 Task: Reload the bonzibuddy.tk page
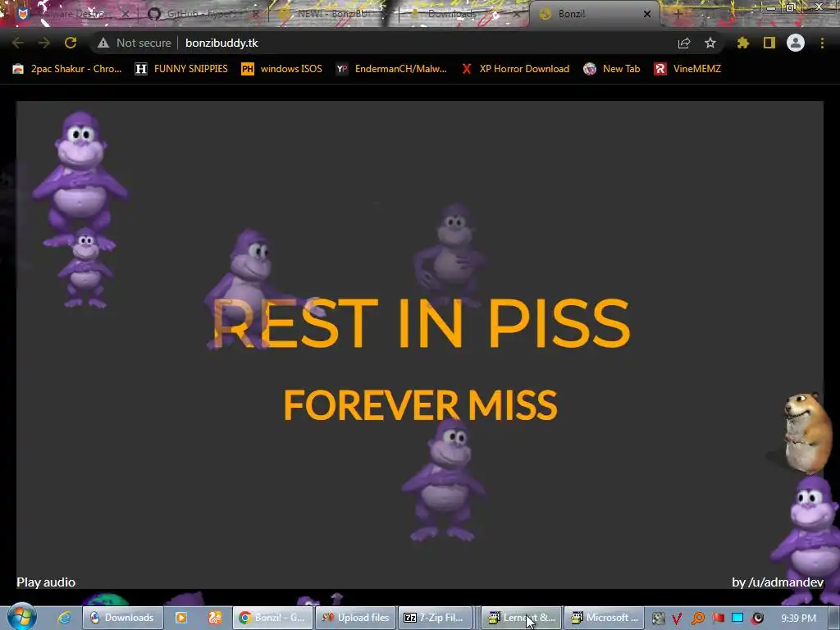[71, 43]
